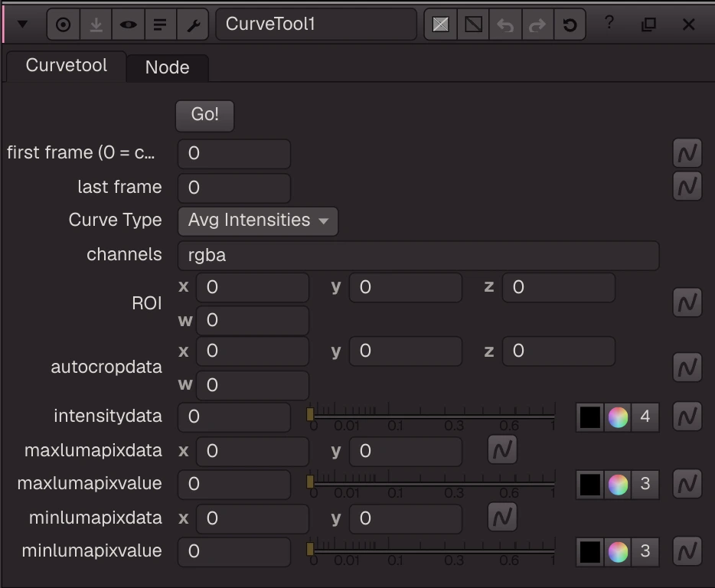Open animation menu for maxlumapixvalue
The width and height of the screenshot is (715, 588).
(687, 484)
